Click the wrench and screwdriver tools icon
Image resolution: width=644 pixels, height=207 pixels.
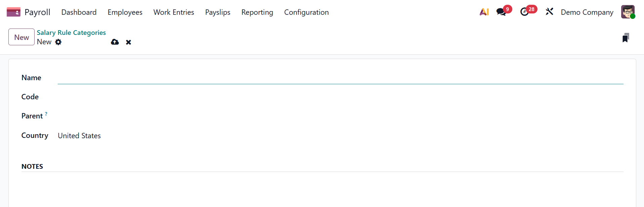tap(549, 12)
